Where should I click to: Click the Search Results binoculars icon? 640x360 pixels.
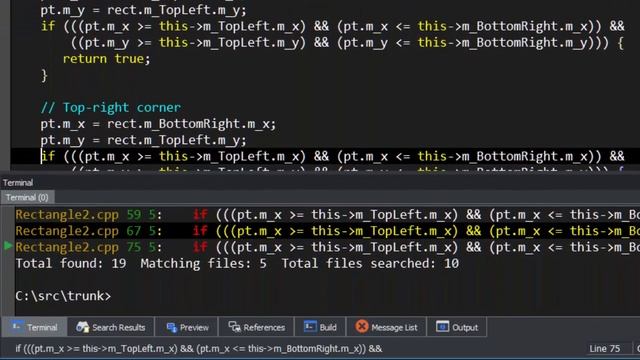82,327
